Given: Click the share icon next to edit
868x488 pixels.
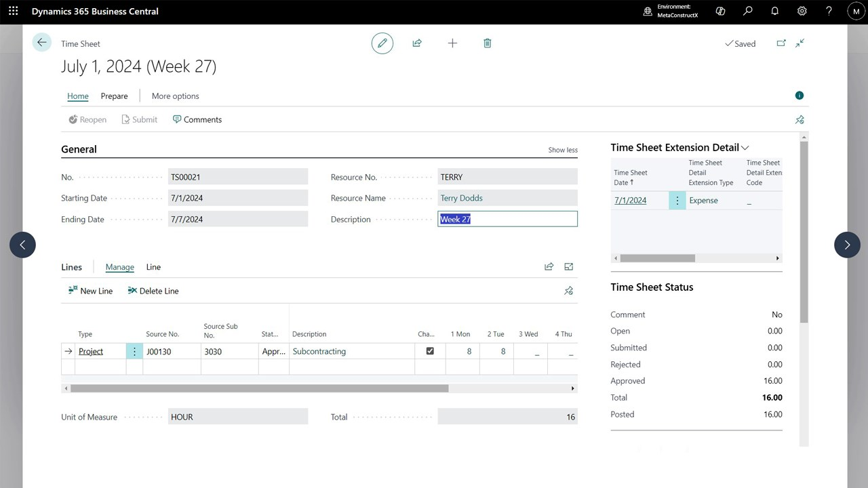Looking at the screenshot, I should point(417,43).
